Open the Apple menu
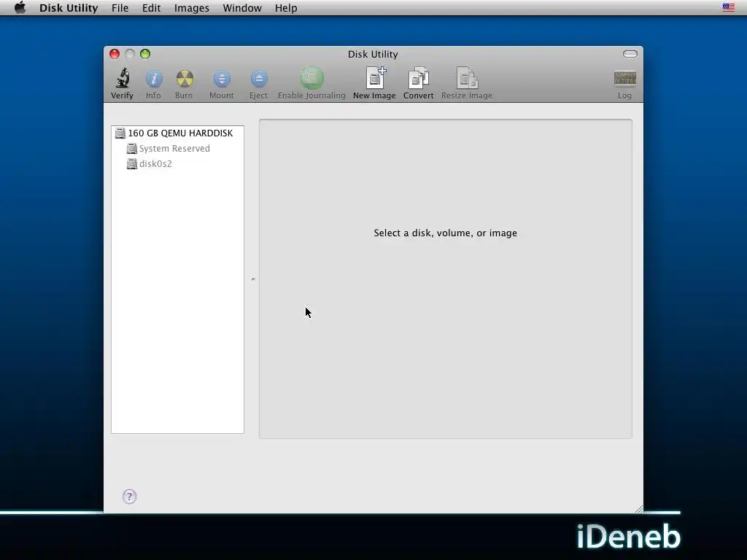Viewport: 747px width, 560px height. [x=20, y=7]
